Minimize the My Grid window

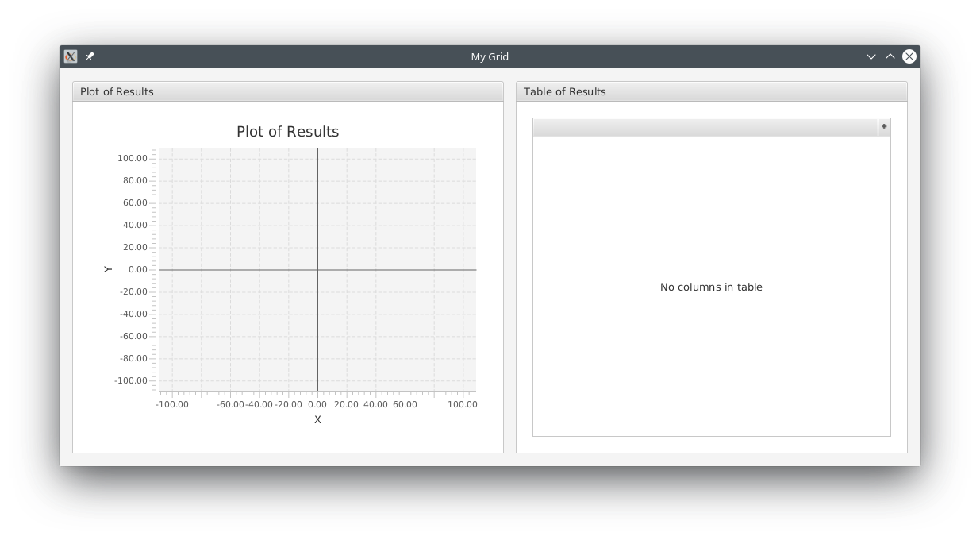[871, 56]
